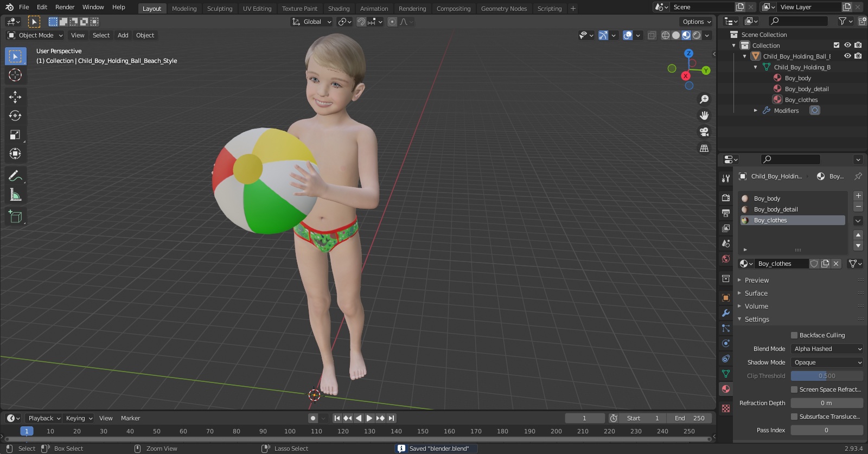Open the Output properties tab
The image size is (868, 454).
726,213
